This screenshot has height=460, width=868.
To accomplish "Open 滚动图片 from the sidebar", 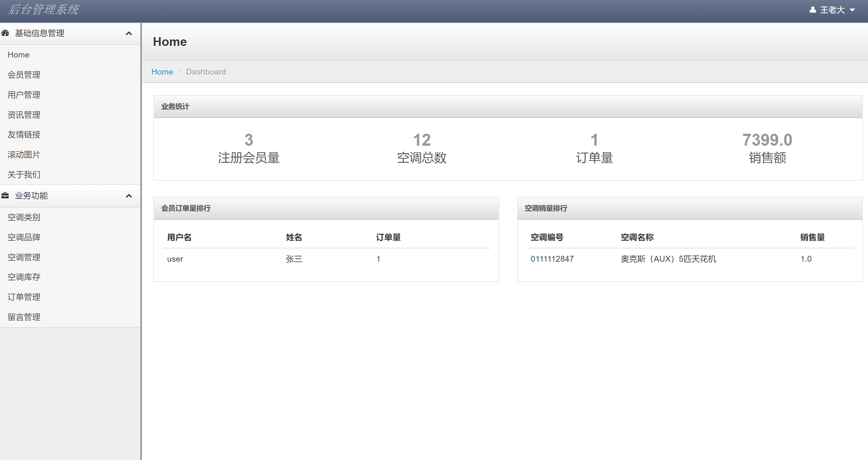I will tap(24, 154).
